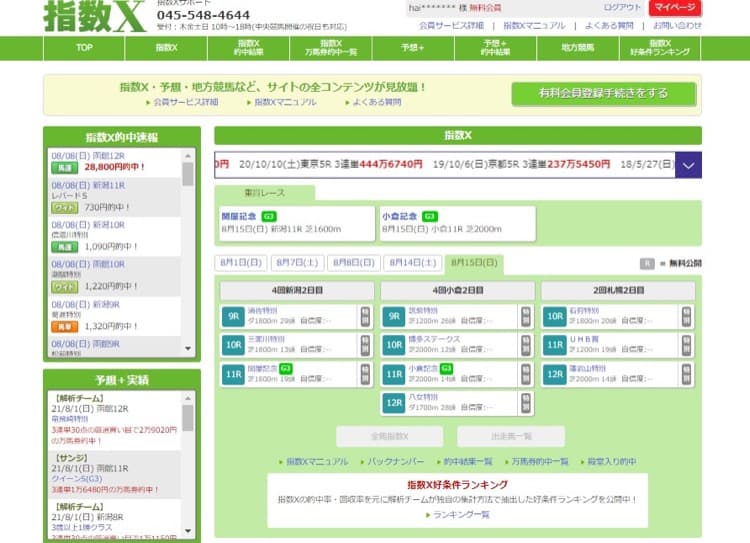Viewport: 750px width, 543px height.
Task: Click the 馬連 badge beside 28,800円的中
Action: click(65, 167)
